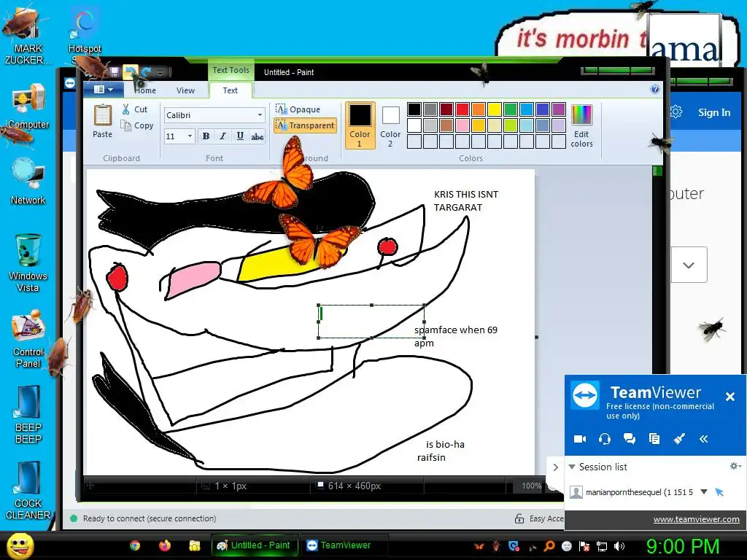This screenshot has height=560, width=747.
Task: Collapse TeamViewer panel with double chevron
Action: tap(704, 439)
